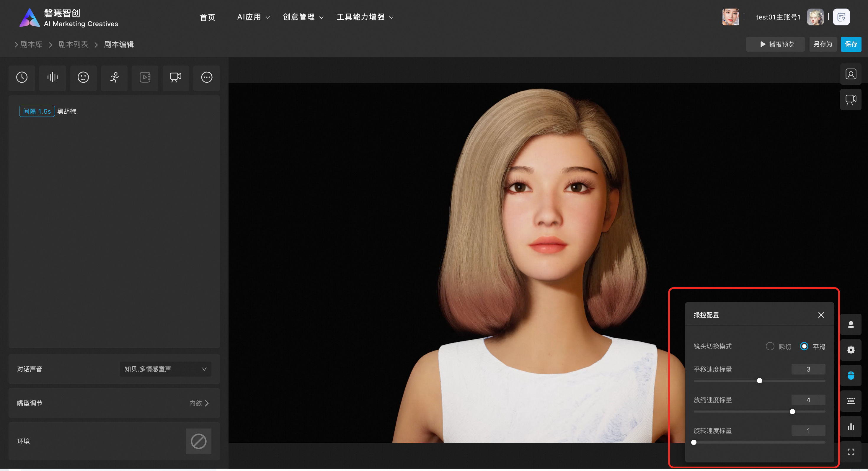
Task: Click the 旋转速度标量 slider handle
Action: pos(694,442)
